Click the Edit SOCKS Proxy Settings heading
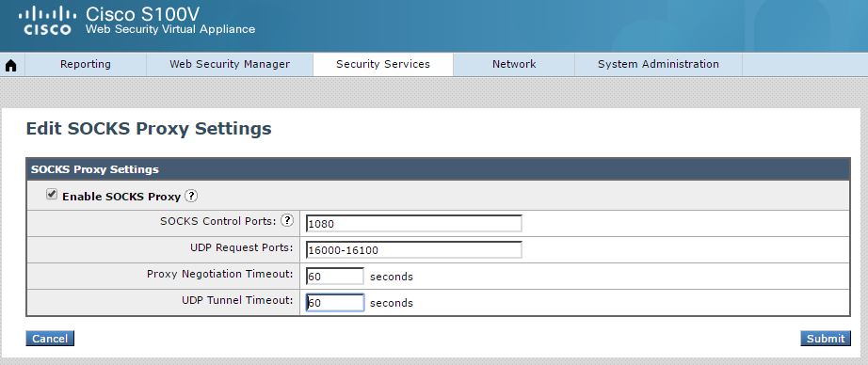Screen dimensions: 868x365 (x=149, y=129)
